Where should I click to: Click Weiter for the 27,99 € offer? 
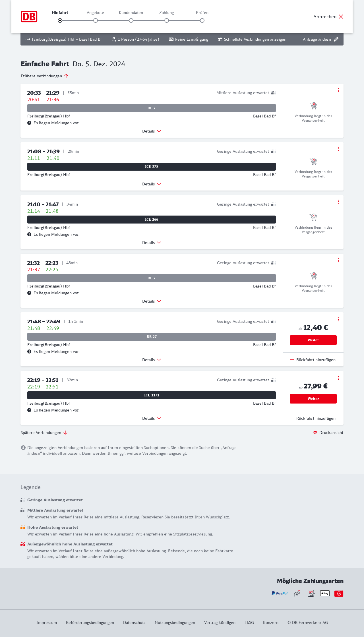pyautogui.click(x=313, y=399)
